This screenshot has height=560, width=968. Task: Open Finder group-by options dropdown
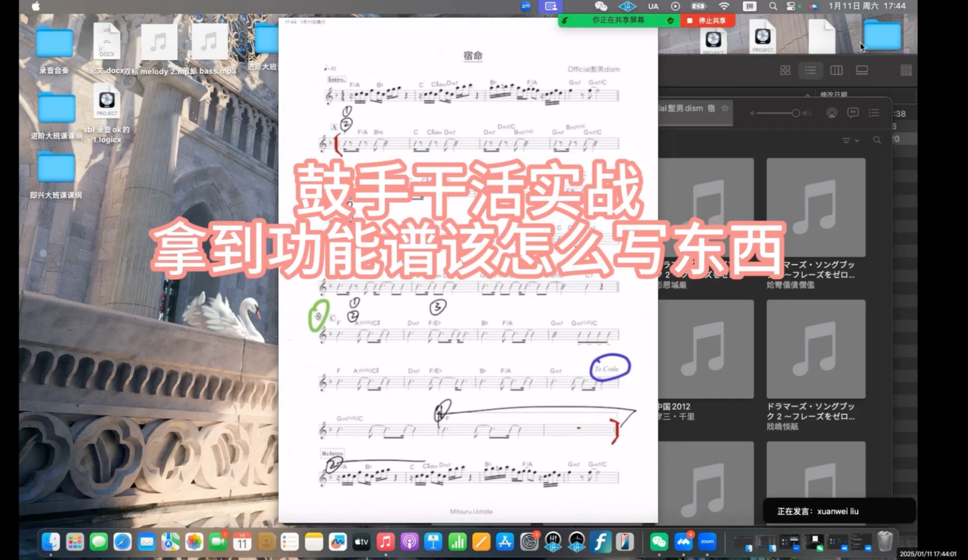point(905,71)
